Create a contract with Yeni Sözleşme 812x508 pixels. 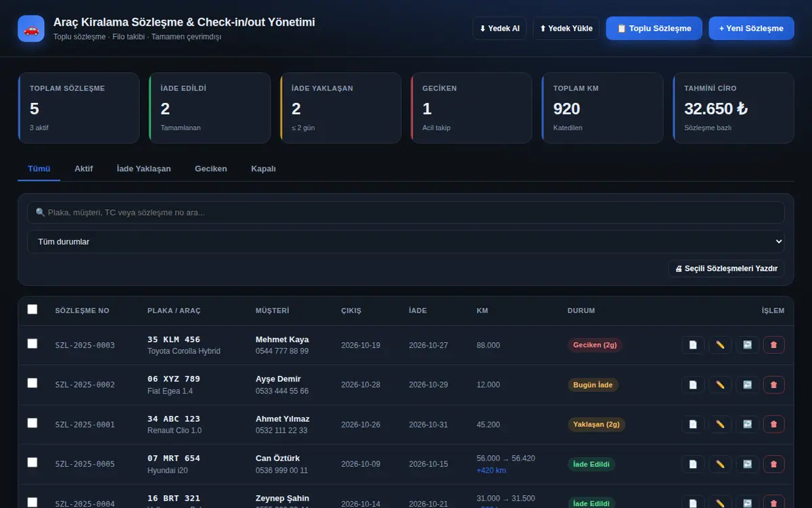(x=751, y=28)
